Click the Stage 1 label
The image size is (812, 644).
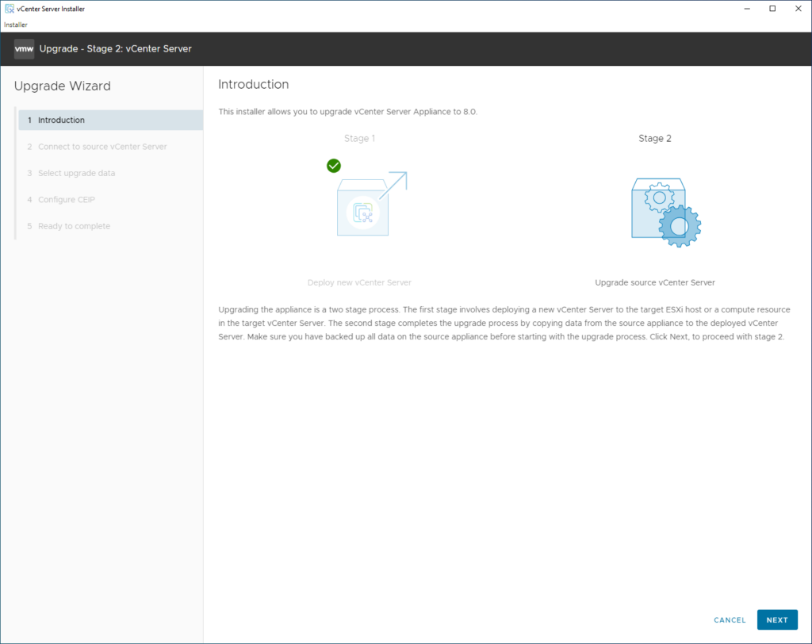point(359,139)
